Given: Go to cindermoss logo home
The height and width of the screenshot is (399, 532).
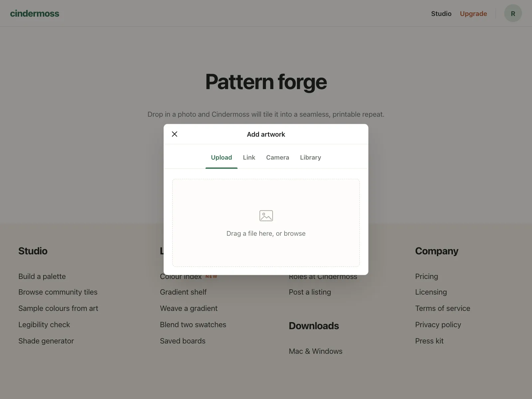Looking at the screenshot, I should pos(35,14).
